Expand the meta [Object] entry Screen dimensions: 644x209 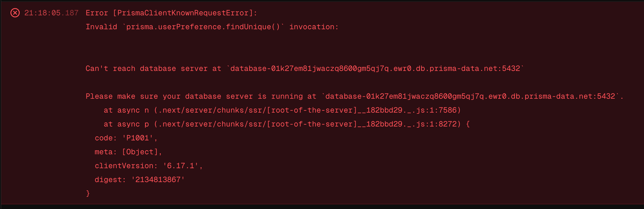(x=140, y=152)
